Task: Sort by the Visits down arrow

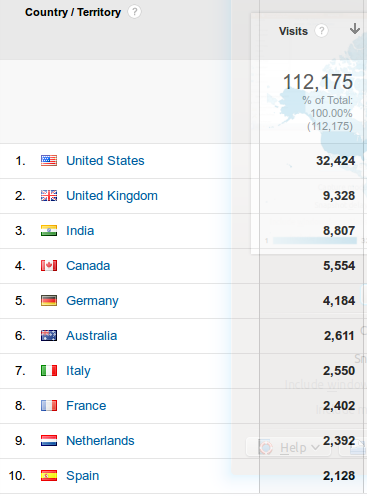Action: pyautogui.click(x=355, y=29)
